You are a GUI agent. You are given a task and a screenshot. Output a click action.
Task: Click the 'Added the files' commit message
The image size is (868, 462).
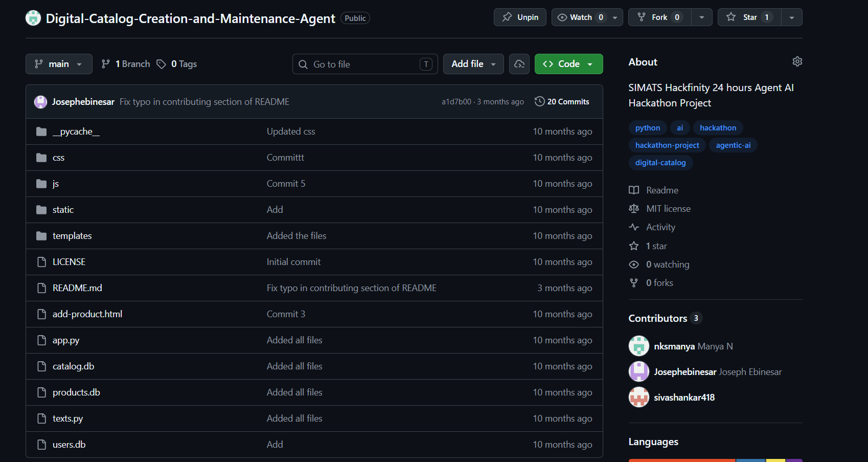click(296, 236)
